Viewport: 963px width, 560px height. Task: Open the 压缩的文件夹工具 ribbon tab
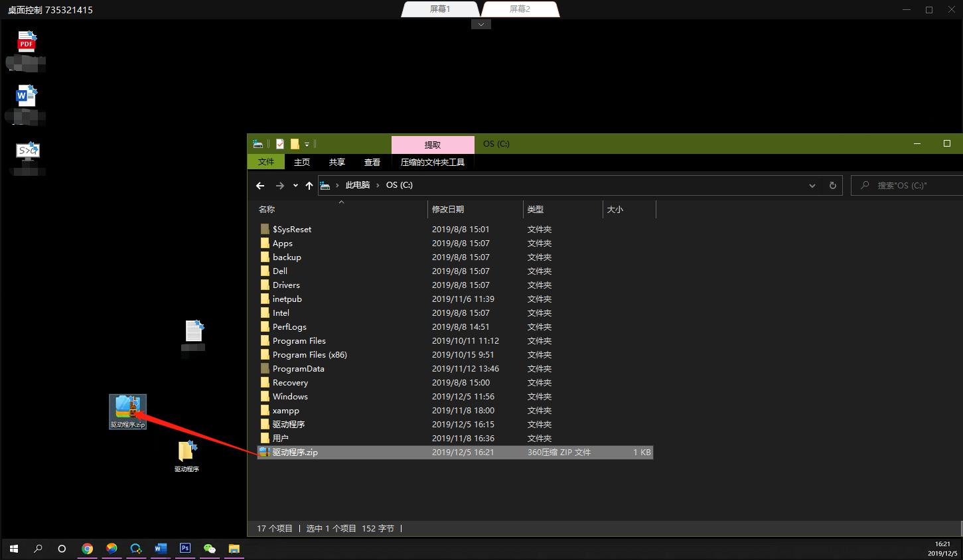[x=433, y=162]
